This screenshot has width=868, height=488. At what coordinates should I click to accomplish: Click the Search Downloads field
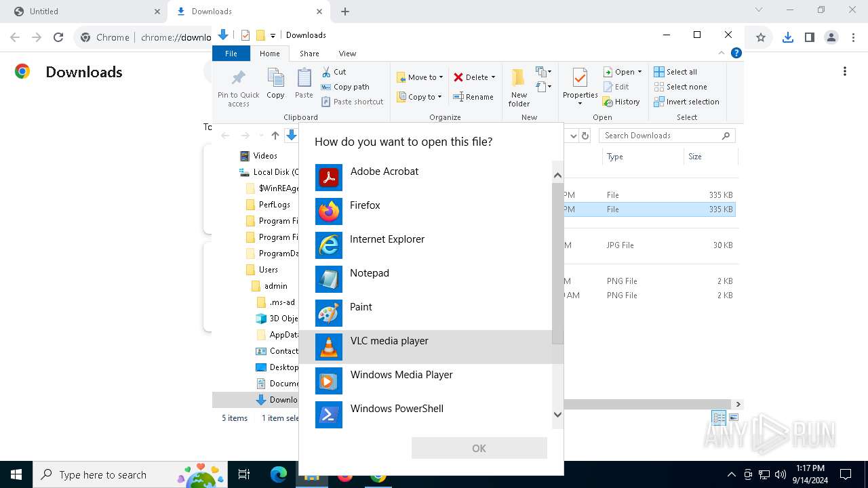pyautogui.click(x=667, y=136)
